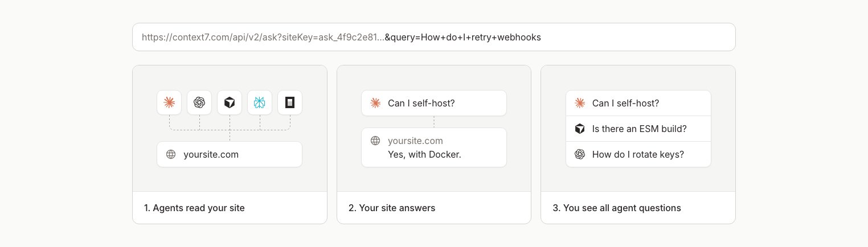The image size is (868, 247).
Task: Click the OpenAI icon beside 'How do I rotate keys?'
Action: [580, 154]
